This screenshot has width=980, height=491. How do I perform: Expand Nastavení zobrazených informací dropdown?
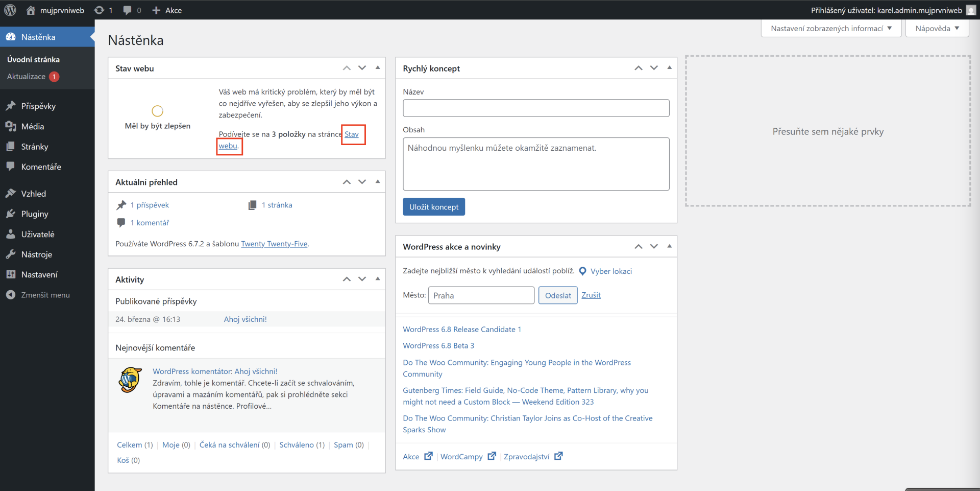(x=831, y=29)
